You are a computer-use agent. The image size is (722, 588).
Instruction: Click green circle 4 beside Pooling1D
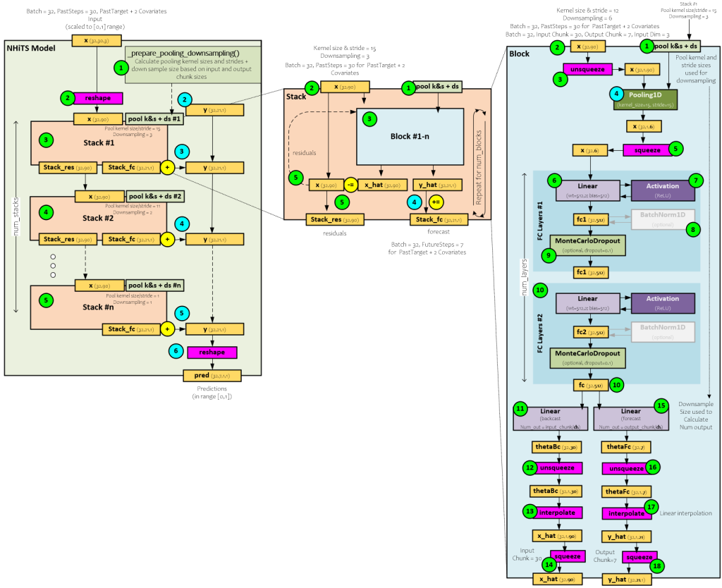click(616, 93)
